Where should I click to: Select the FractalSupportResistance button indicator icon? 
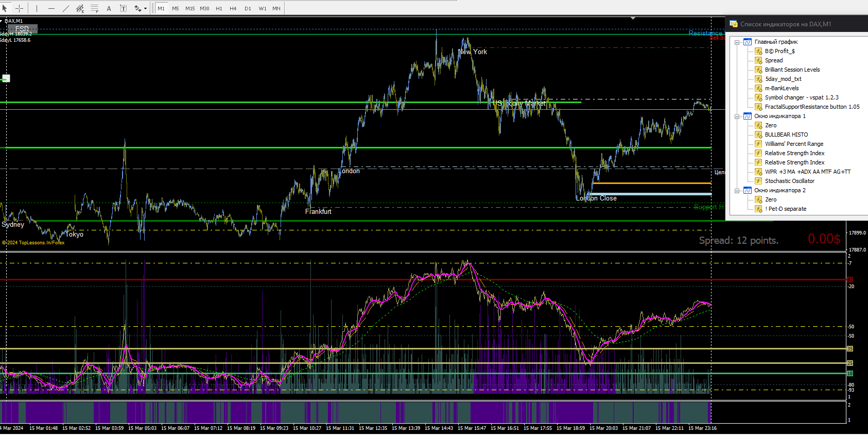pyautogui.click(x=758, y=107)
